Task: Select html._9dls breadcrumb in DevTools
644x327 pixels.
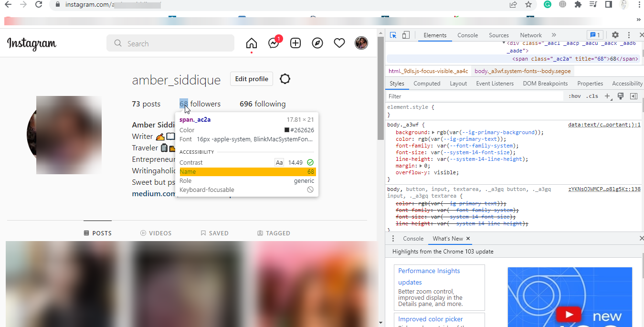Action: click(428, 71)
